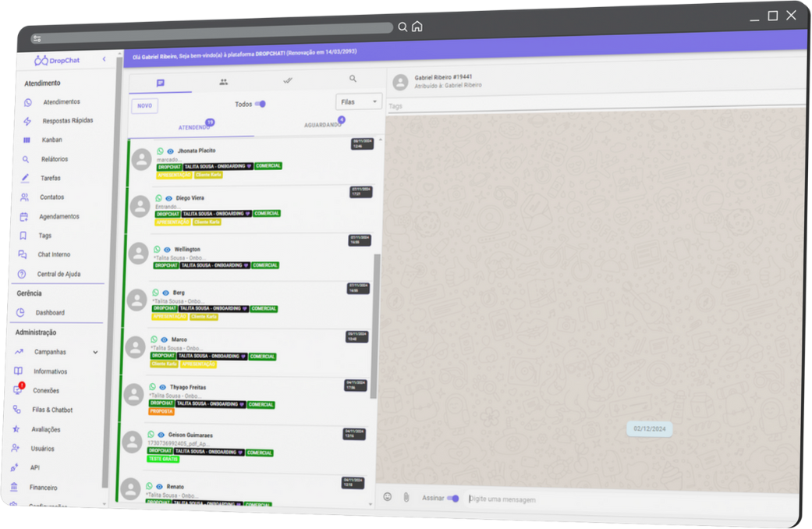This screenshot has width=812, height=529.
Task: Open the resolved double-check tab icon
Action: pyautogui.click(x=287, y=80)
